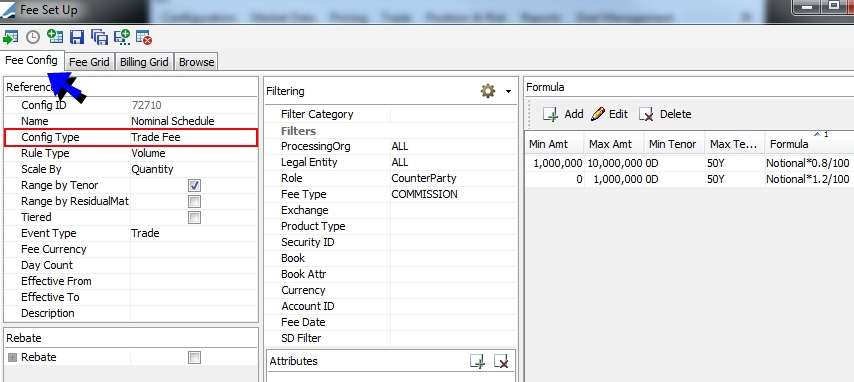Click the ProcessingOrg filter value ALL
854x382 pixels.
tap(453, 147)
